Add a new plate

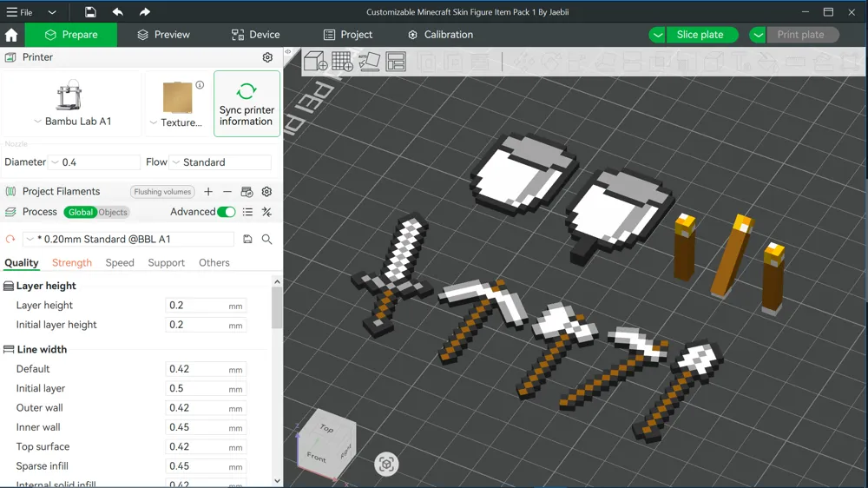coord(342,62)
